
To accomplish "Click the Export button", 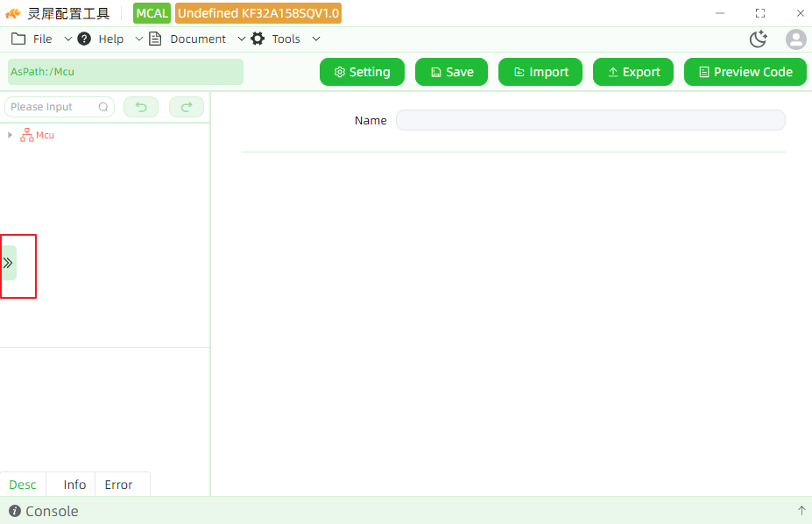I will coord(632,72).
